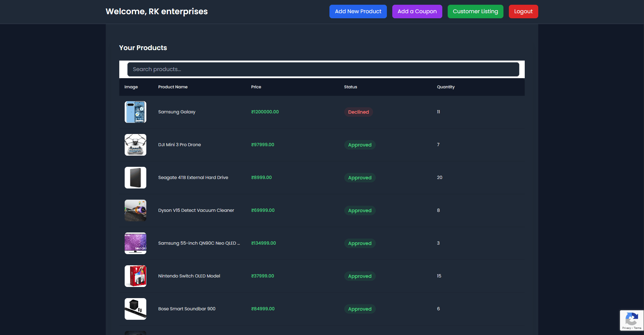Viewport: 644px width, 335px height.
Task: Click the Product Name column header
Action: point(173,87)
